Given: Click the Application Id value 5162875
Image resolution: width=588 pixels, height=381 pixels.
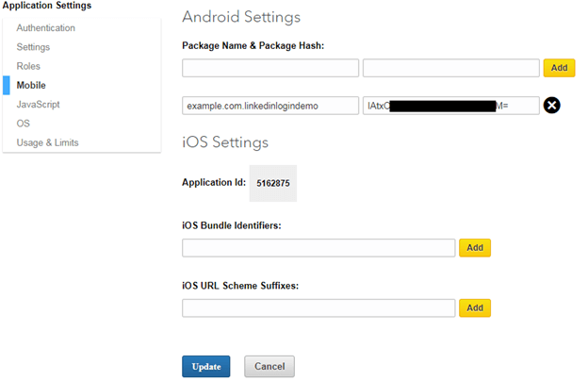Looking at the screenshot, I should point(272,183).
